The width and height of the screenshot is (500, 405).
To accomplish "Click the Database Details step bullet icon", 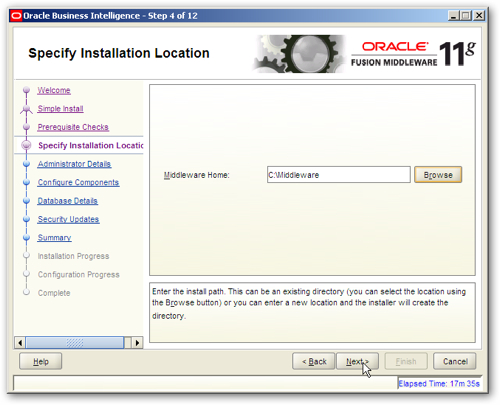I will click(x=26, y=201).
